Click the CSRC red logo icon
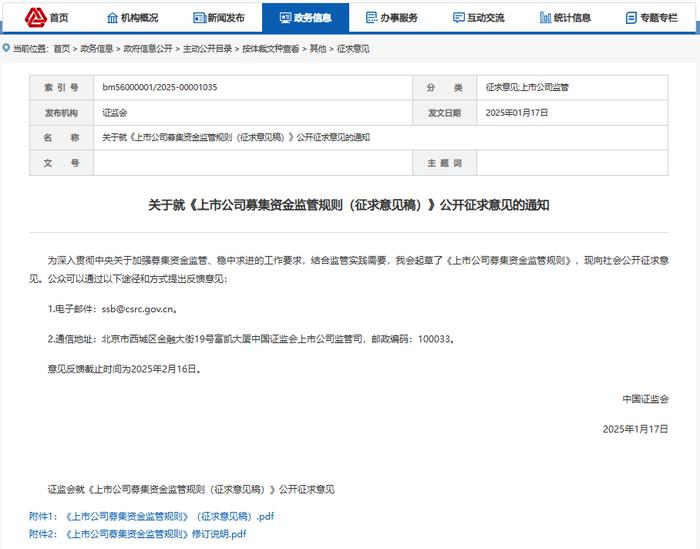The height and width of the screenshot is (549, 700). click(35, 17)
